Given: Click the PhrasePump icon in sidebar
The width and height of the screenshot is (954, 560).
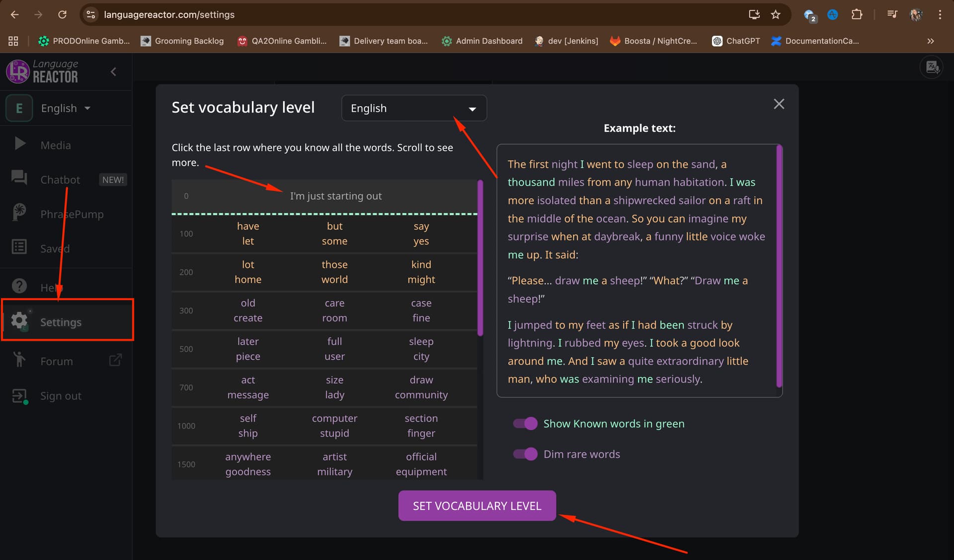Looking at the screenshot, I should (x=19, y=213).
